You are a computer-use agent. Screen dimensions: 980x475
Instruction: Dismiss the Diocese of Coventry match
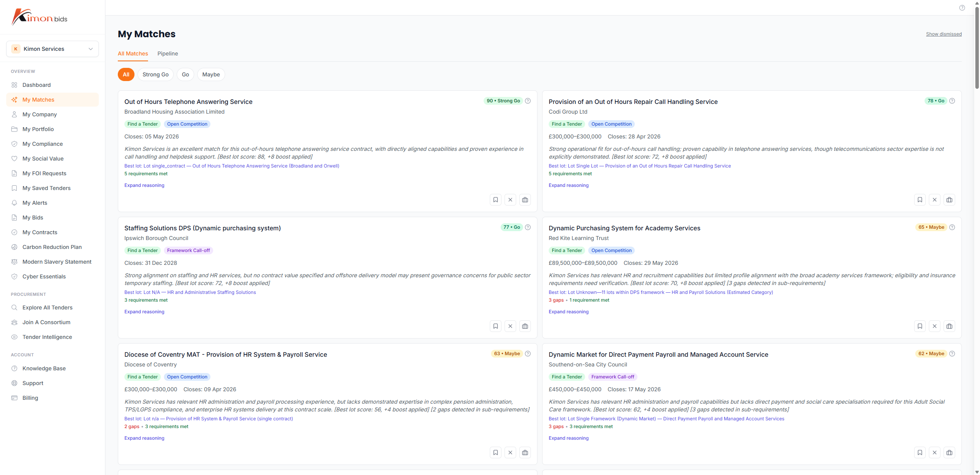click(x=510, y=453)
